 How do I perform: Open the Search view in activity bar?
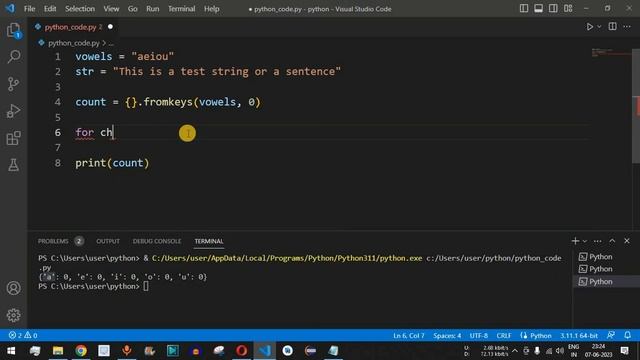(x=13, y=56)
